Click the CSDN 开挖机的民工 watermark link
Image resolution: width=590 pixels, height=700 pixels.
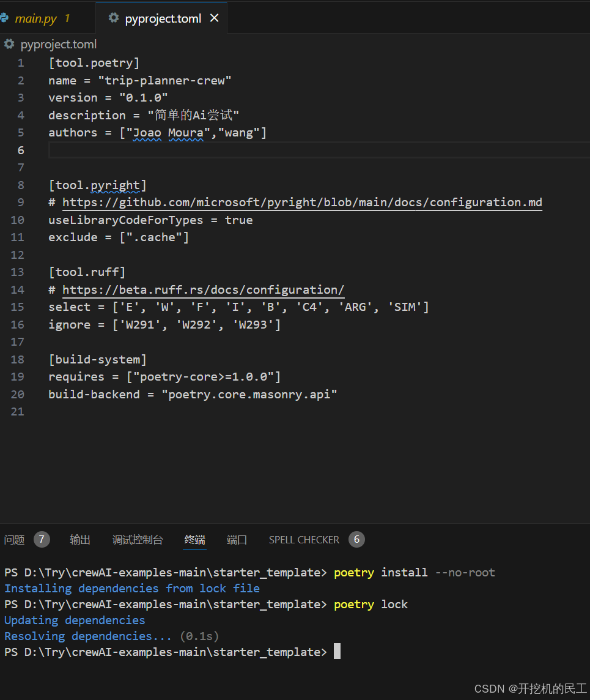point(531,688)
